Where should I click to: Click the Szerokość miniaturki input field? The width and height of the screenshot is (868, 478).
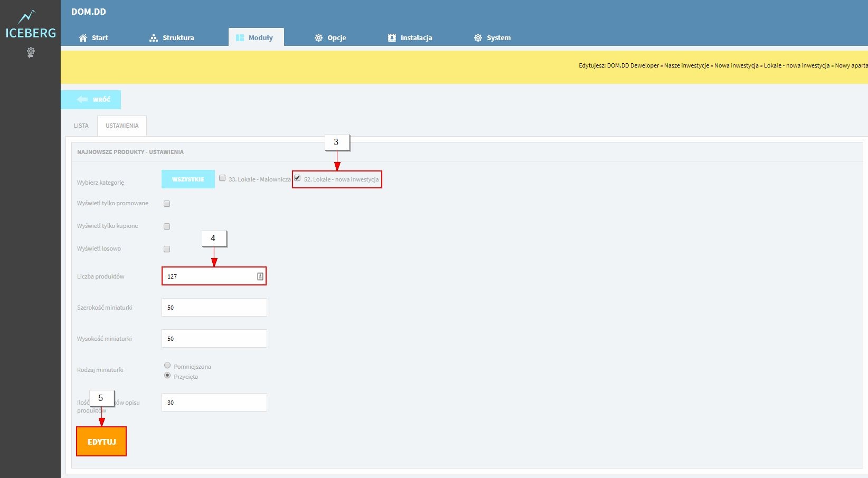point(214,308)
